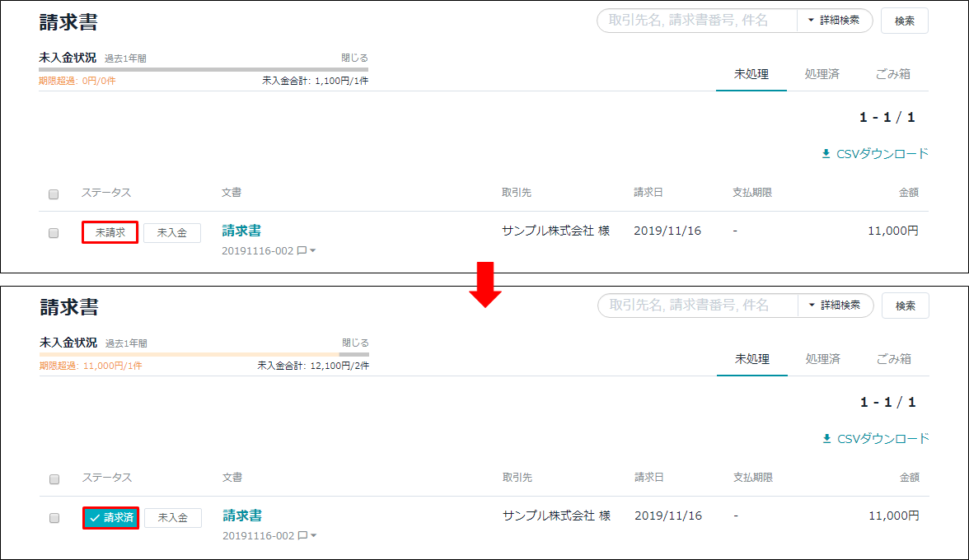The image size is (969, 560).
Task: Tick the checkbox of the 未請求 invoice row
Action: coord(54,233)
